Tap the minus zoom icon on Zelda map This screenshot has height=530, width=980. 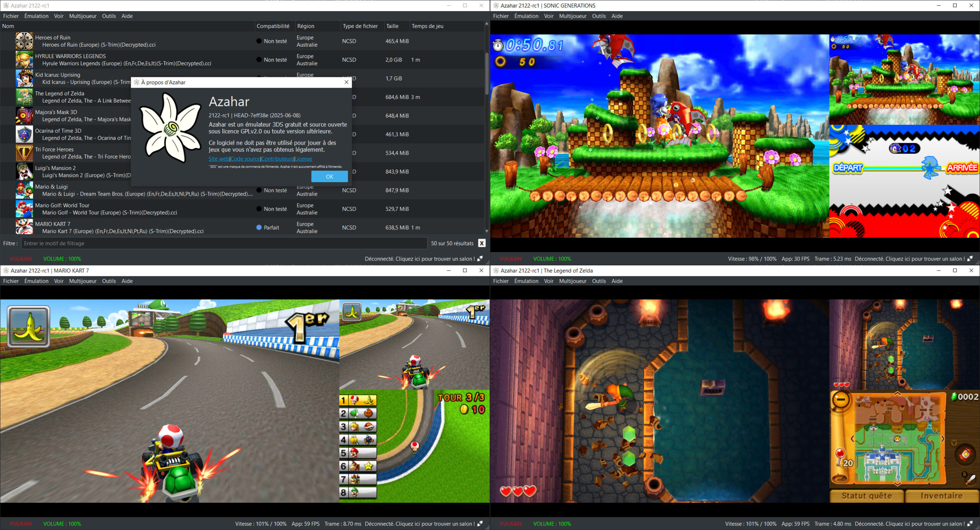pyautogui.click(x=841, y=400)
